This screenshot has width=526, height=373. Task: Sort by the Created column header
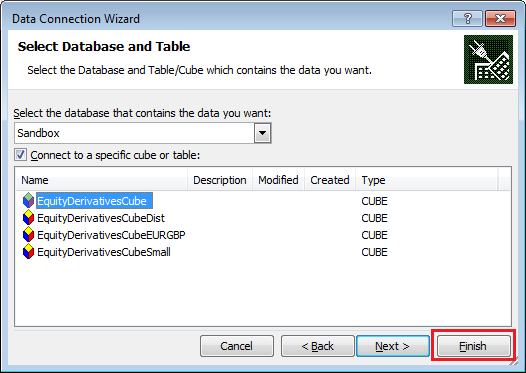330,180
